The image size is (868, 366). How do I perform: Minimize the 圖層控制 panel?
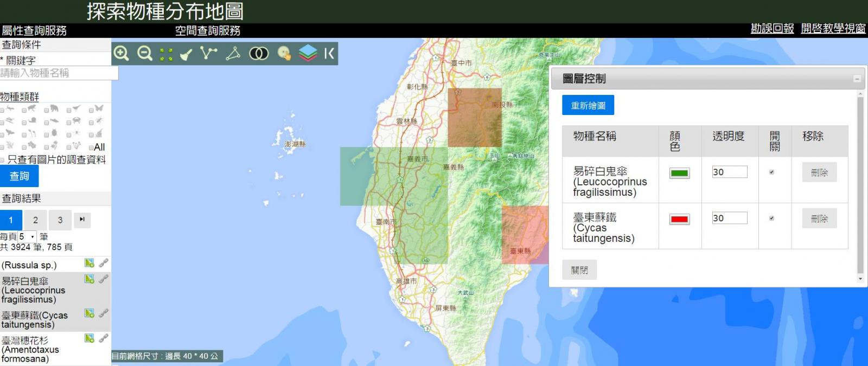point(857,79)
